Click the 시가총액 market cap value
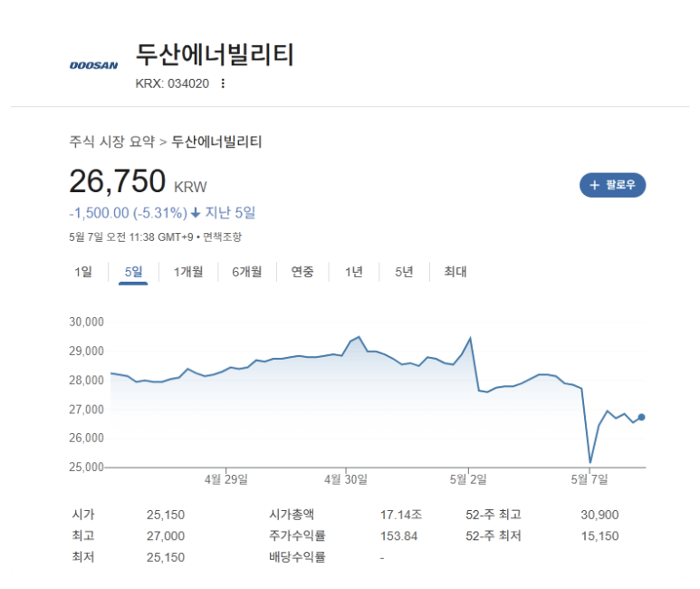The image size is (700, 589). coord(398,515)
